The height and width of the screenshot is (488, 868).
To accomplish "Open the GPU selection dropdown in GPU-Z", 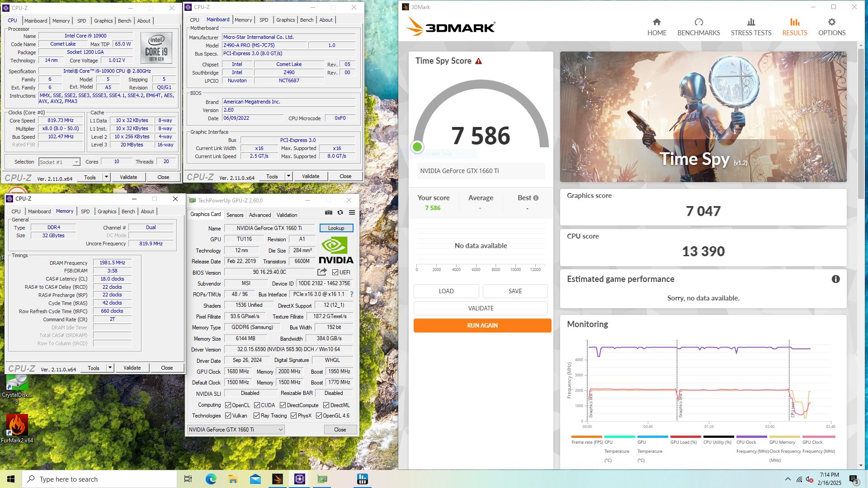I will click(236, 430).
